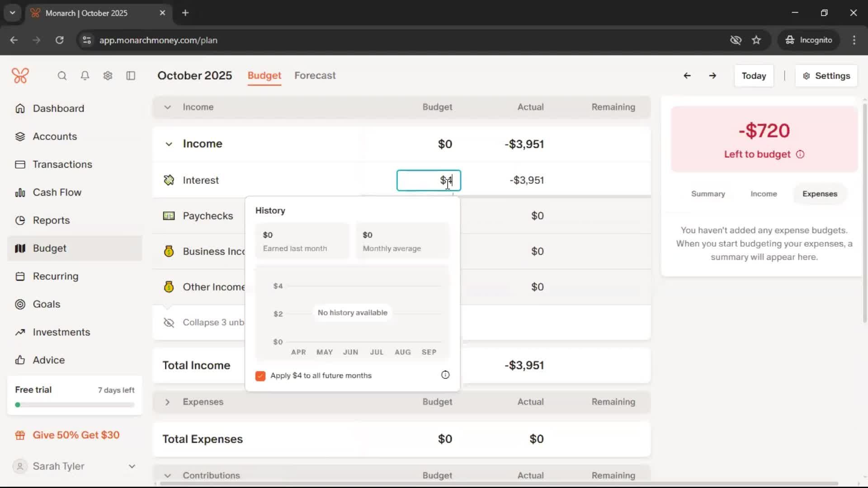
Task: Open the gear icon beside the bell
Action: pyautogui.click(x=108, y=76)
